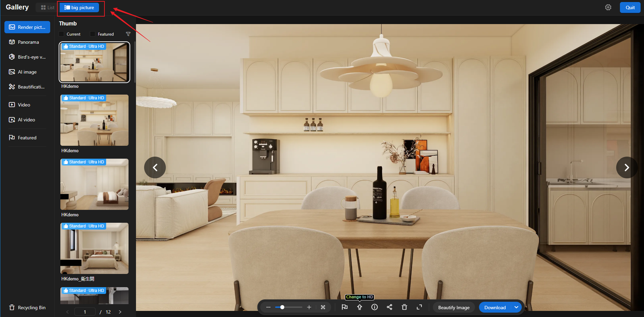Mark the image as featured with flag icon

(345, 307)
